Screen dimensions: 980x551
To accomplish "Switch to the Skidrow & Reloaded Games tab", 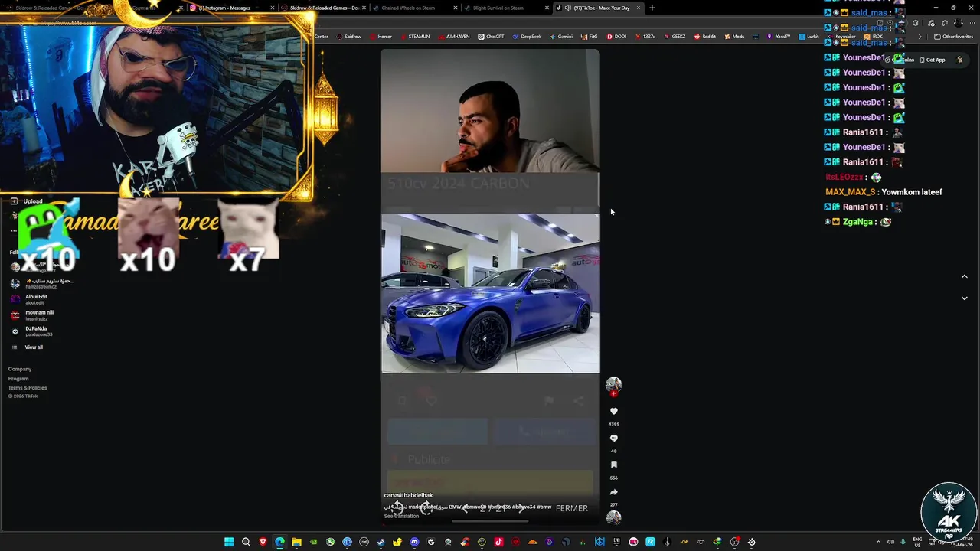I will pyautogui.click(x=325, y=8).
